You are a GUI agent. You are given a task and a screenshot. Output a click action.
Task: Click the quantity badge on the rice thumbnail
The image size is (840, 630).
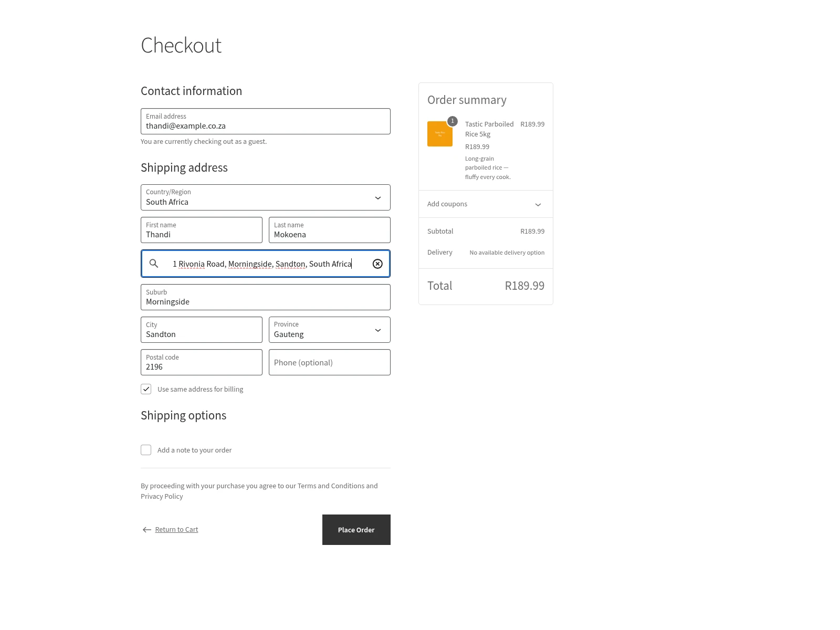pos(453,121)
